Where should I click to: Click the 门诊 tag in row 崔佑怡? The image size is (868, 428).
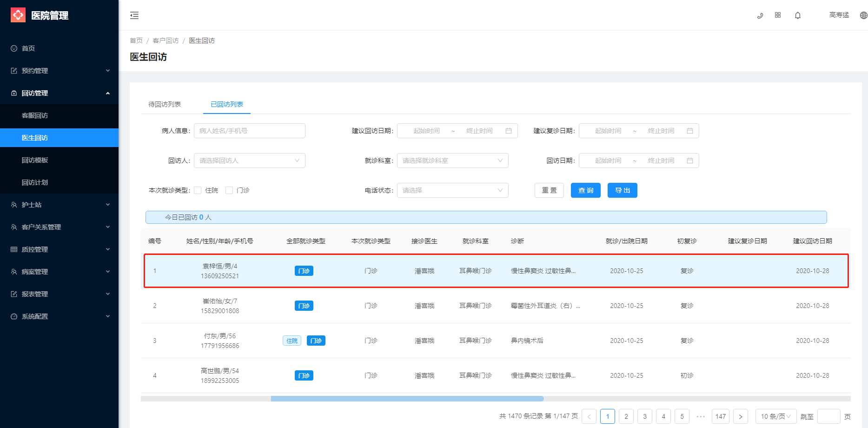point(304,306)
